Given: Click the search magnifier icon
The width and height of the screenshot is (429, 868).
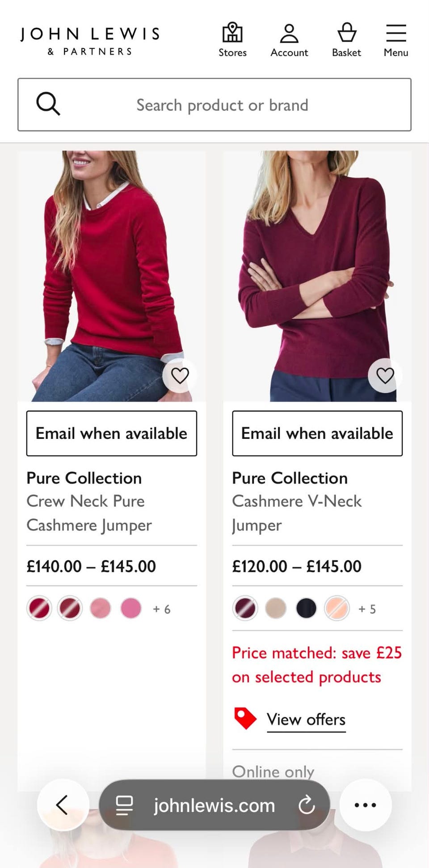Looking at the screenshot, I should pyautogui.click(x=48, y=104).
